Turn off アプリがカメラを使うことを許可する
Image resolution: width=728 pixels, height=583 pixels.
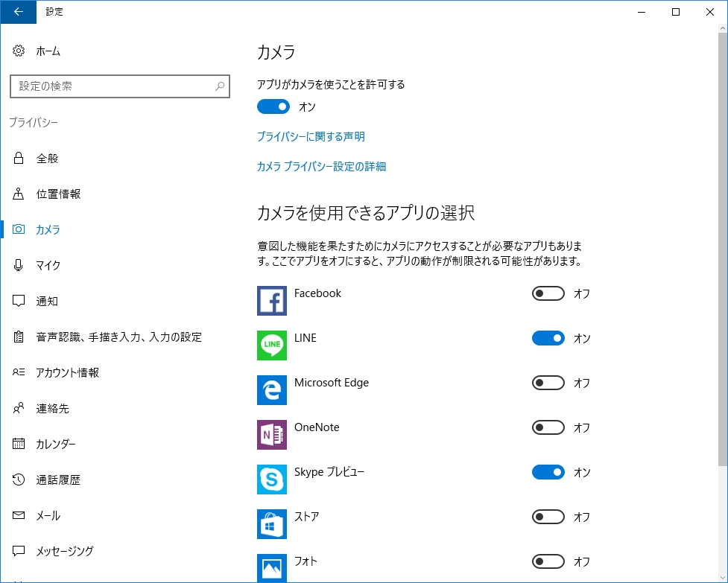(x=273, y=106)
